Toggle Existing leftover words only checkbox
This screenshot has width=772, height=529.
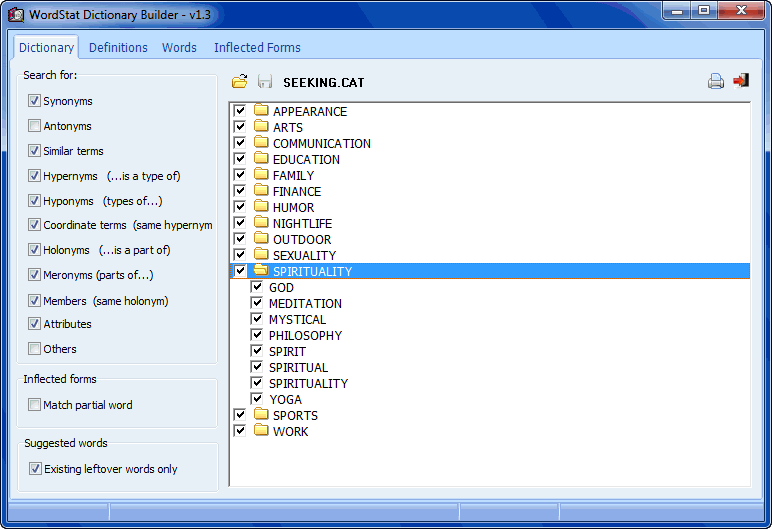tap(35, 468)
